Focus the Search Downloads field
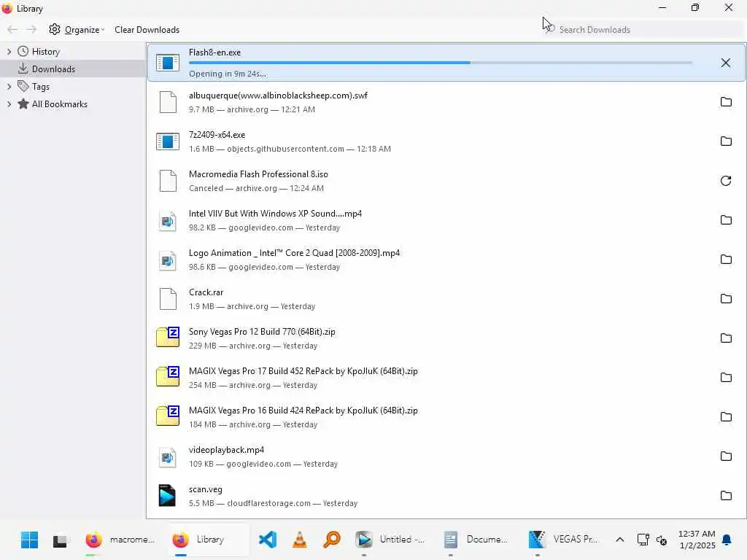This screenshot has height=560, width=747. [x=643, y=29]
